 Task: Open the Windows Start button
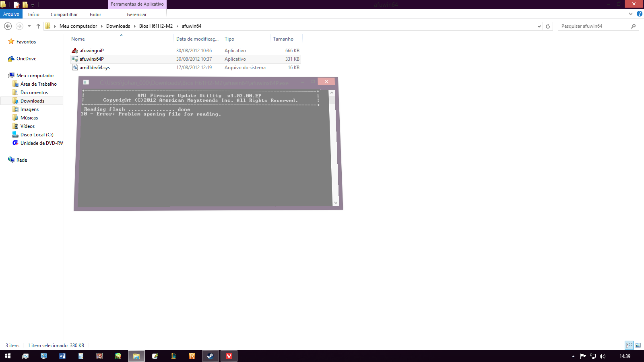coord(8,356)
